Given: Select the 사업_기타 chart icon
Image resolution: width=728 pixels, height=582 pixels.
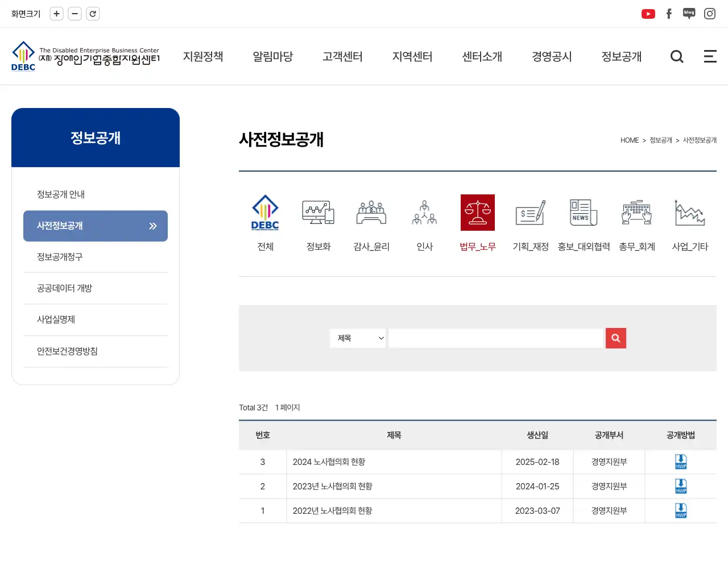Looking at the screenshot, I should 690,213.
